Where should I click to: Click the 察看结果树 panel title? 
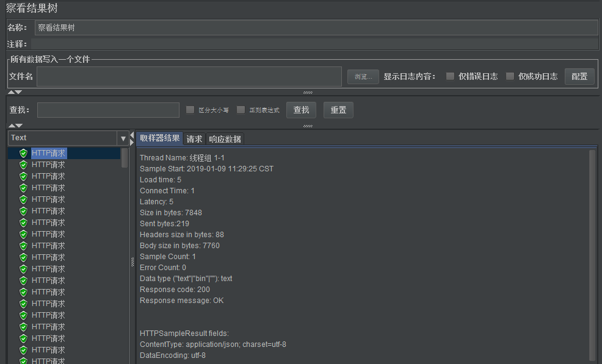point(32,8)
